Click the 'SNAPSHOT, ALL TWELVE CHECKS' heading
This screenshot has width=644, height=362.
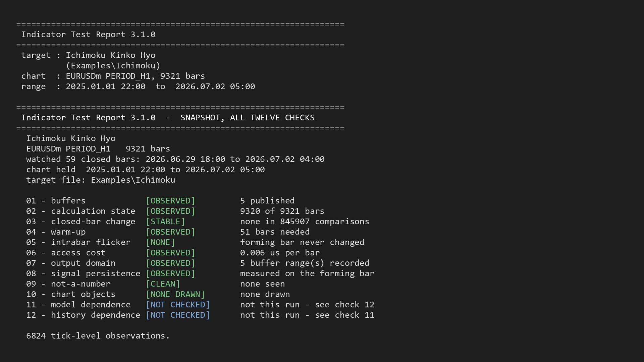click(248, 118)
